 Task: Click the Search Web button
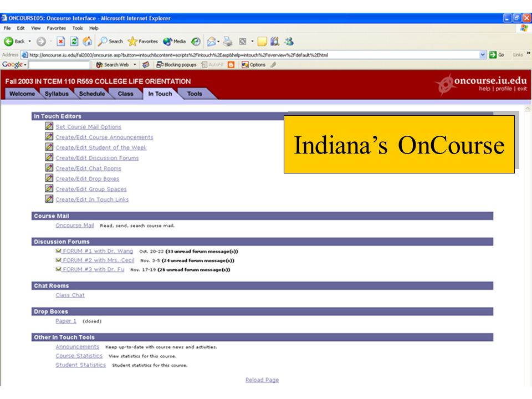(112, 64)
